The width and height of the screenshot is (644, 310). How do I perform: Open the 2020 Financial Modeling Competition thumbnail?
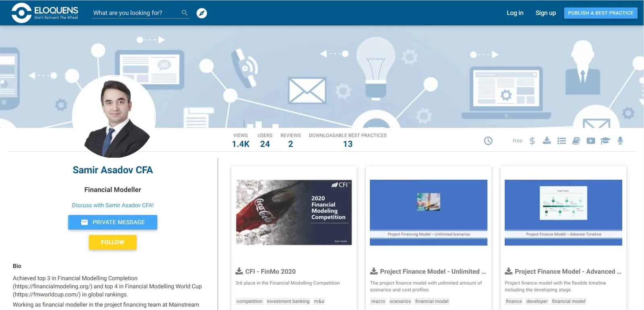click(294, 212)
